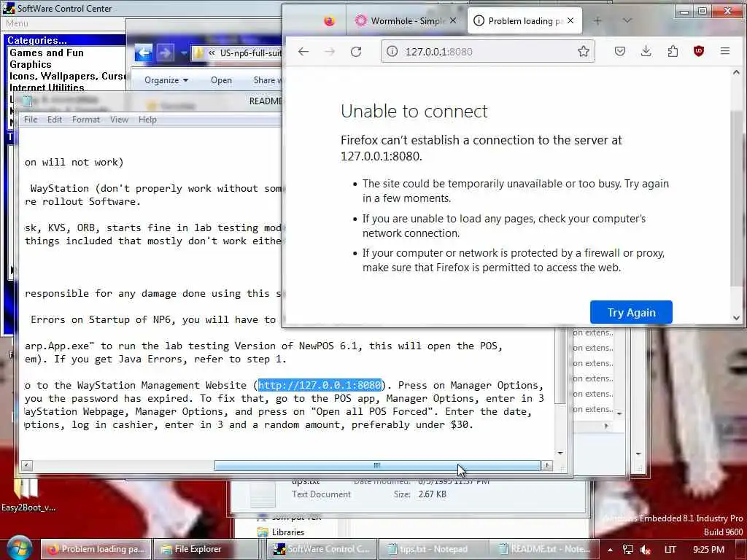Open the Windows Start button
Image resolution: width=747 pixels, height=560 pixels.
click(x=19, y=548)
